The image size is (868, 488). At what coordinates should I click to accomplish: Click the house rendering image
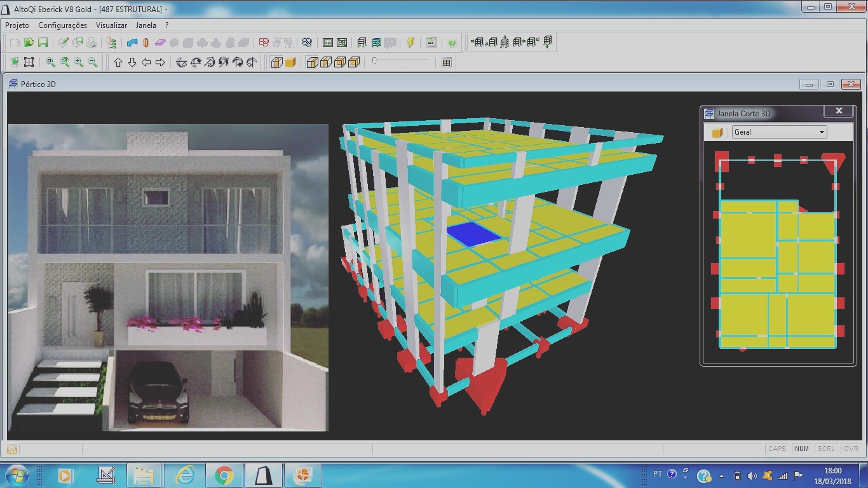[x=168, y=278]
